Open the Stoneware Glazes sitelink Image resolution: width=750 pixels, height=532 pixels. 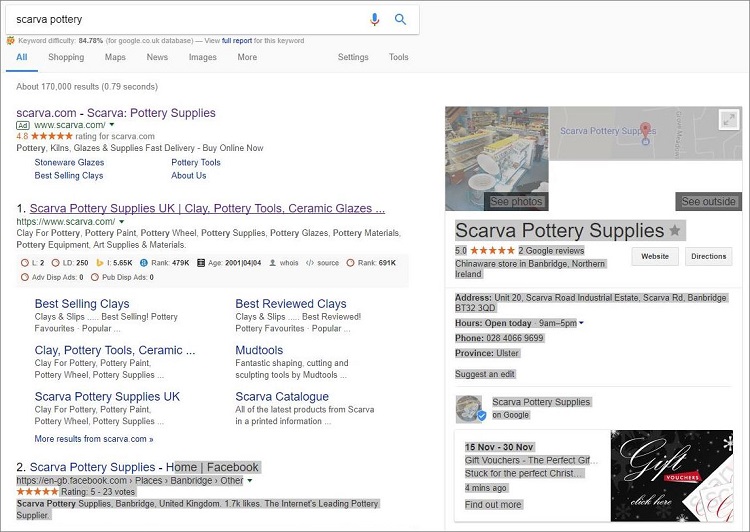tap(69, 162)
